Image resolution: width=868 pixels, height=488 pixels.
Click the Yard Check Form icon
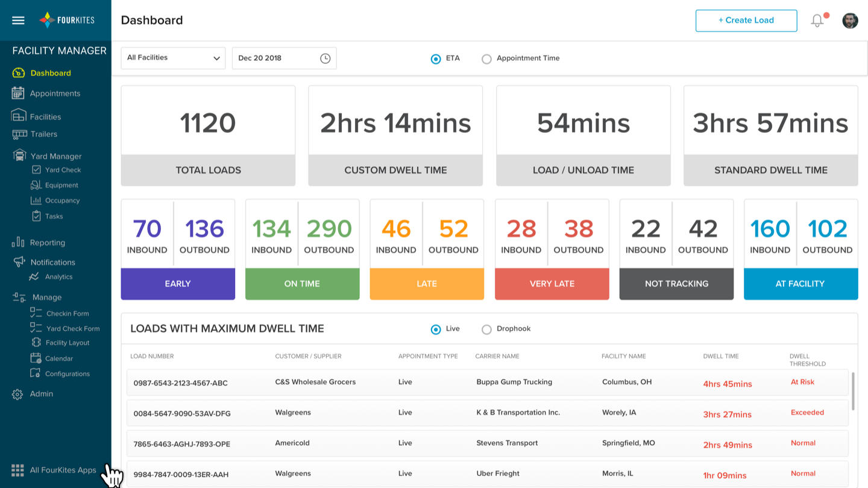click(x=36, y=328)
